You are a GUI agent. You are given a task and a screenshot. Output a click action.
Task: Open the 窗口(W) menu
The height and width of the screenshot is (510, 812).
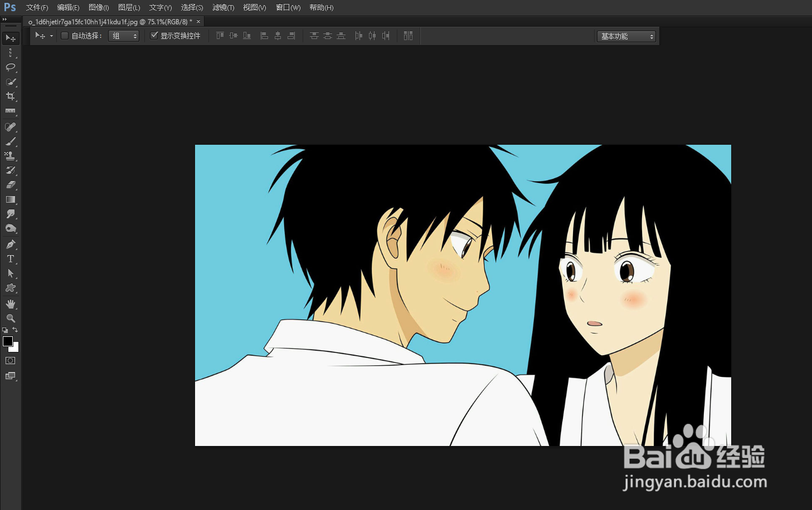pos(288,7)
